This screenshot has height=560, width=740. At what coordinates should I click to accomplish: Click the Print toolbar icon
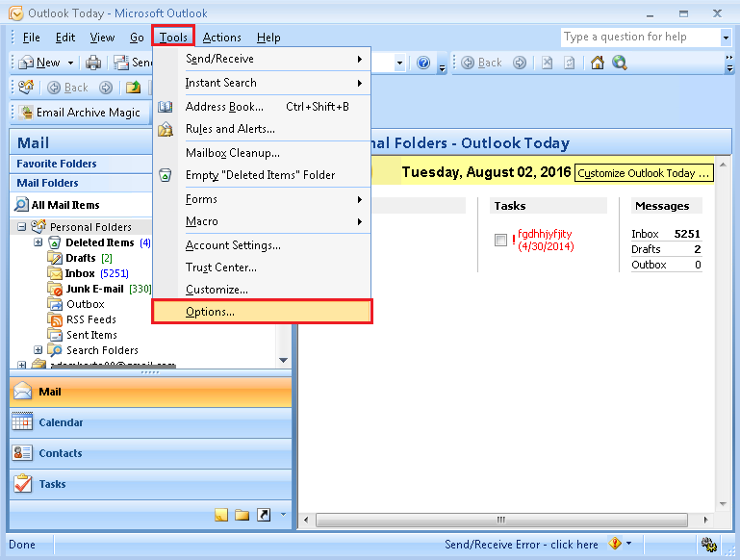tap(93, 63)
